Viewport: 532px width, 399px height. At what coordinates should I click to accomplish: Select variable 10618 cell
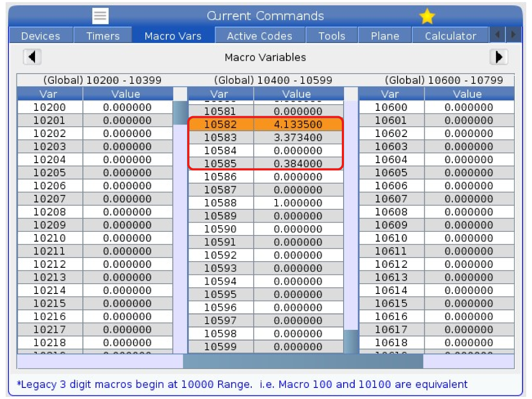(391, 343)
